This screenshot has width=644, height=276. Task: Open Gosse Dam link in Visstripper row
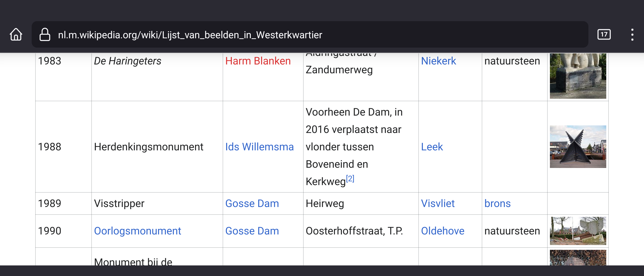pyautogui.click(x=252, y=203)
